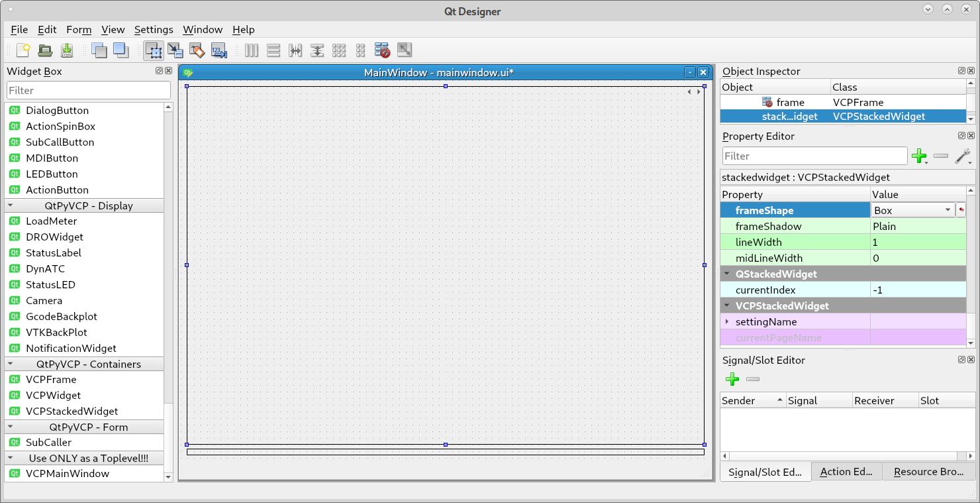Go to previous stacked widget page arrow

tap(689, 92)
